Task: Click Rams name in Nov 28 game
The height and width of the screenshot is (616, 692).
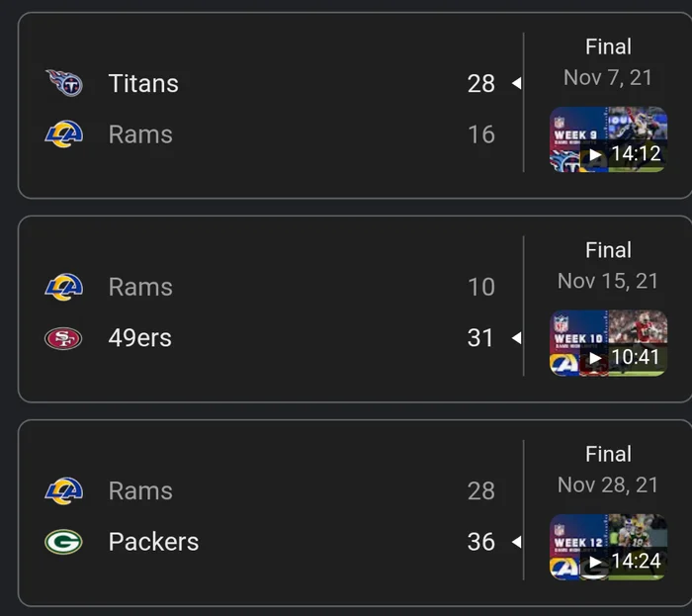Action: [140, 490]
